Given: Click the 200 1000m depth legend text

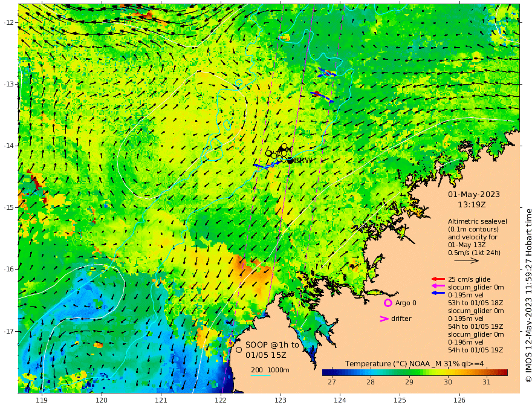Looking at the screenshot, I should [x=270, y=370].
